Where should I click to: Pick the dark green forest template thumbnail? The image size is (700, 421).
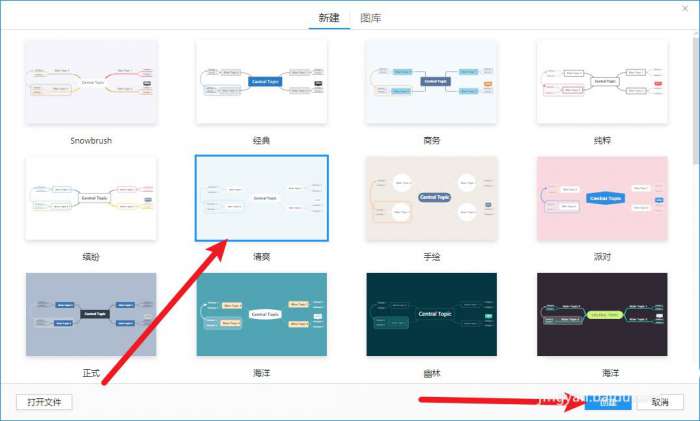[431, 314]
